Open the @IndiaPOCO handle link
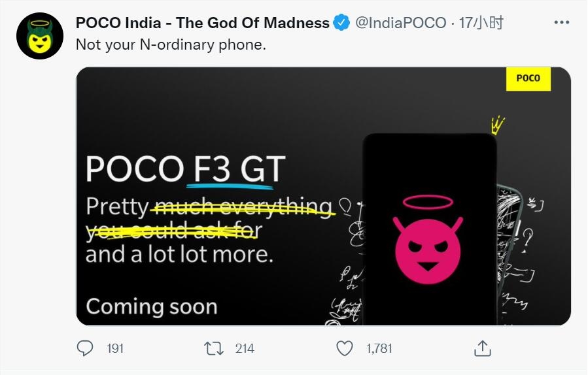 tap(402, 23)
